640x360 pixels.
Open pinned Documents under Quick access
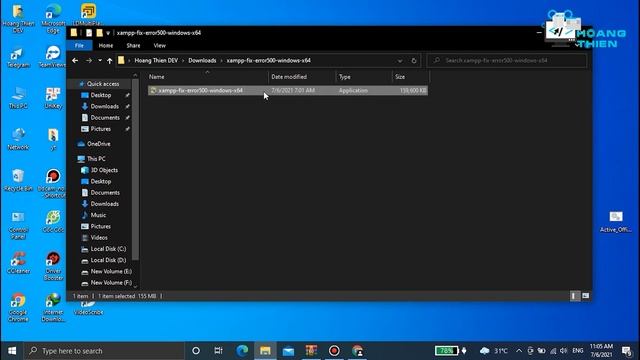[105, 118]
